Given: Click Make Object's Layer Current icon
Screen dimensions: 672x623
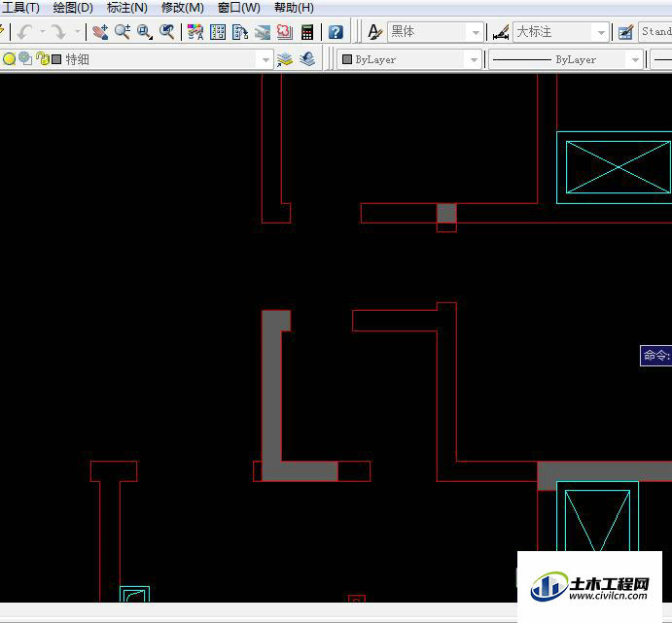Looking at the screenshot, I should point(285,59).
